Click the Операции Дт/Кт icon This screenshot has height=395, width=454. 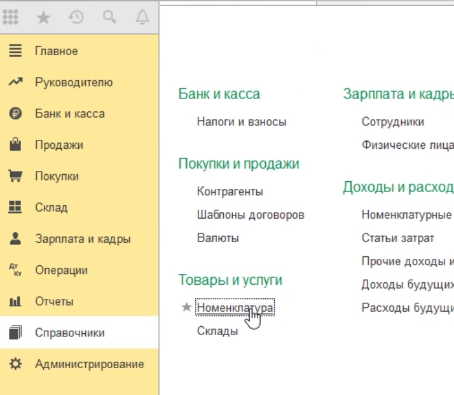[15, 270]
